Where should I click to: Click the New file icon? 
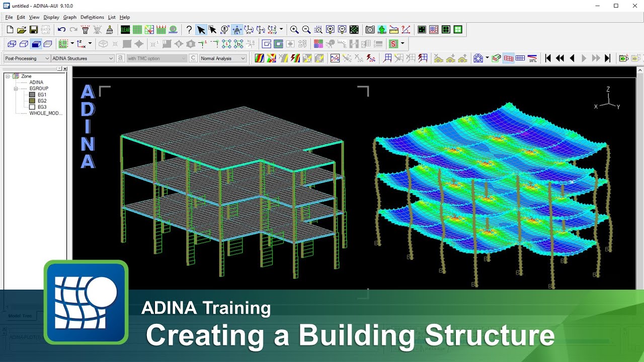10,30
